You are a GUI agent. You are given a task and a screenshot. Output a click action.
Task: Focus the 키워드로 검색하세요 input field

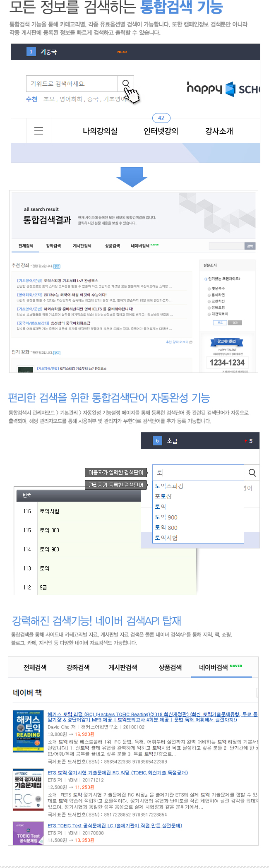tap(72, 84)
